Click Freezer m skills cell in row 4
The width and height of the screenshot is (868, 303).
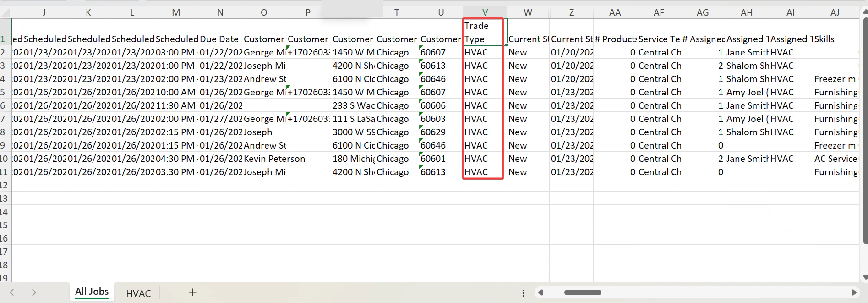coord(835,79)
